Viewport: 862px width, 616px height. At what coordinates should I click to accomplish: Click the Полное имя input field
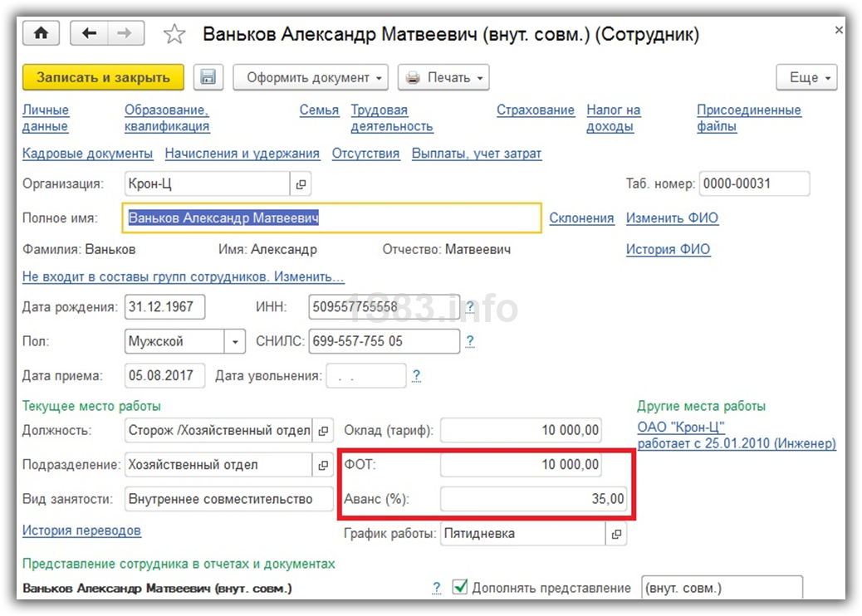coord(331,218)
